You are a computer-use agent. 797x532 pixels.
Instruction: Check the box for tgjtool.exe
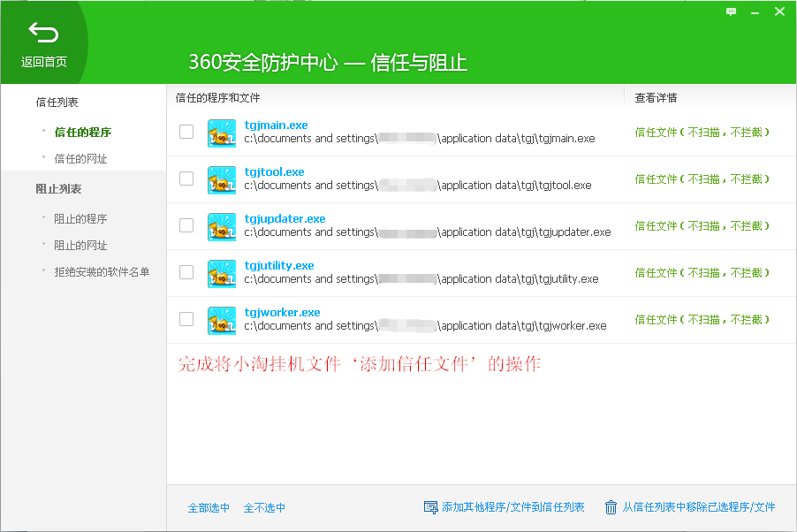click(186, 179)
